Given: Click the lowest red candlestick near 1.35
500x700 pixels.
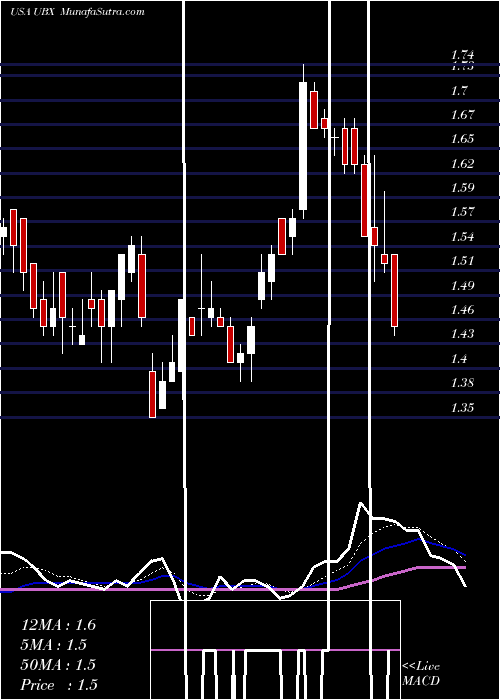Looking at the screenshot, I should point(153,395).
